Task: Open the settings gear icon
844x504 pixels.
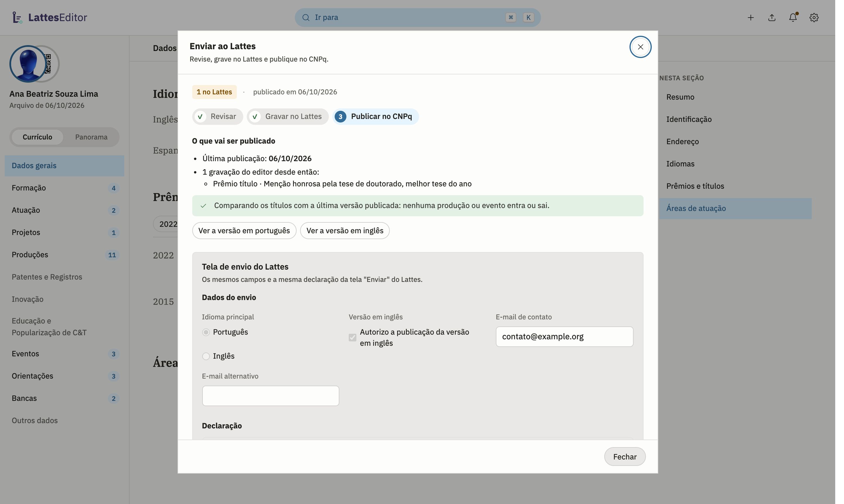Action: pyautogui.click(x=814, y=18)
